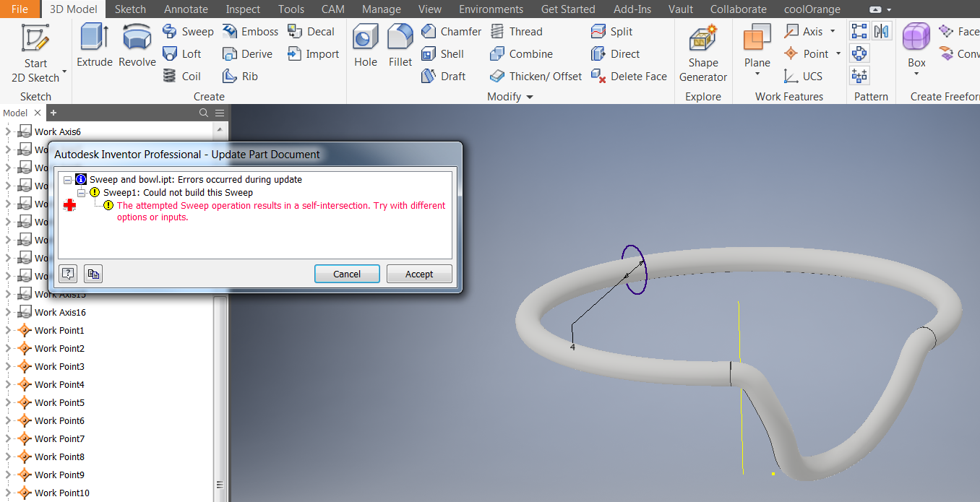Select the Coil tool

point(181,76)
